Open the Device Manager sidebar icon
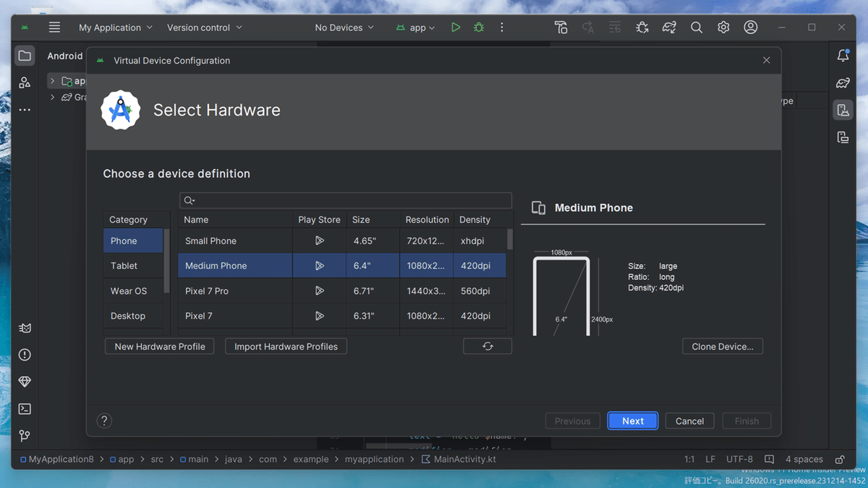Viewport: 868px width, 488px height. click(x=843, y=110)
